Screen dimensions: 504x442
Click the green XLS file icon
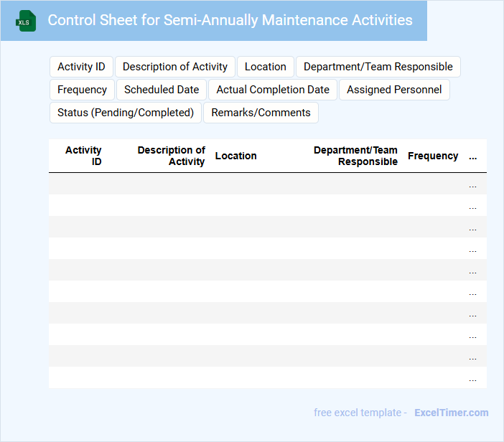[26, 21]
